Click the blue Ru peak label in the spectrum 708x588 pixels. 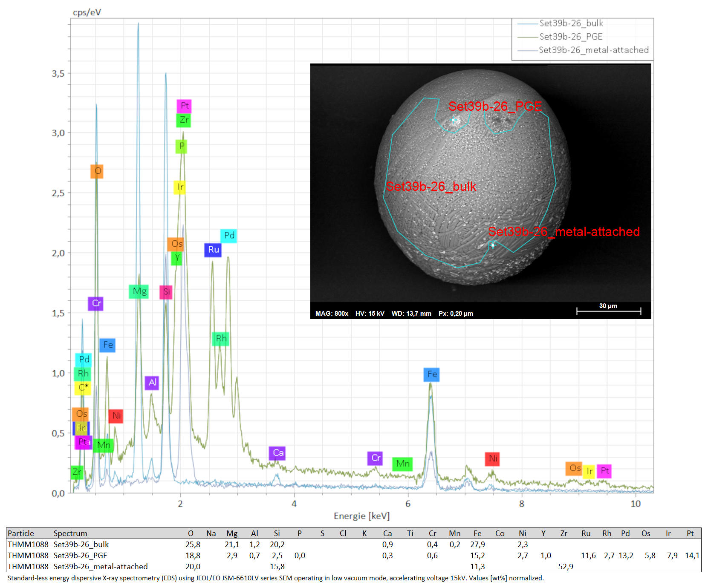pyautogui.click(x=213, y=250)
